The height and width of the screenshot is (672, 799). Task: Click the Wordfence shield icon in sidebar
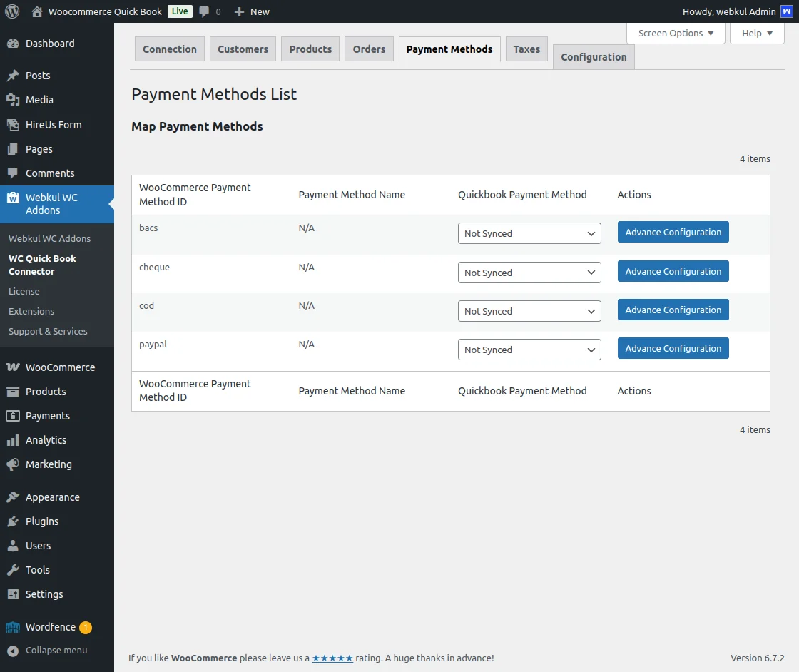(x=12, y=626)
